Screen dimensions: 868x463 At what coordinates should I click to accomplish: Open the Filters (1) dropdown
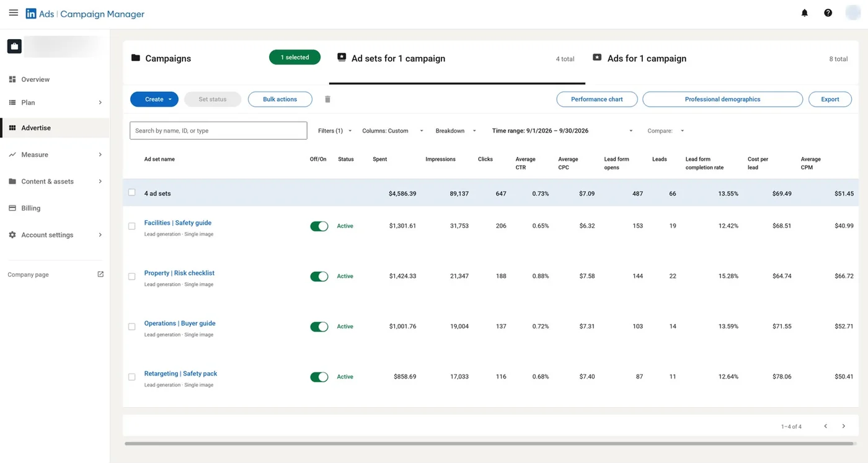tap(335, 131)
